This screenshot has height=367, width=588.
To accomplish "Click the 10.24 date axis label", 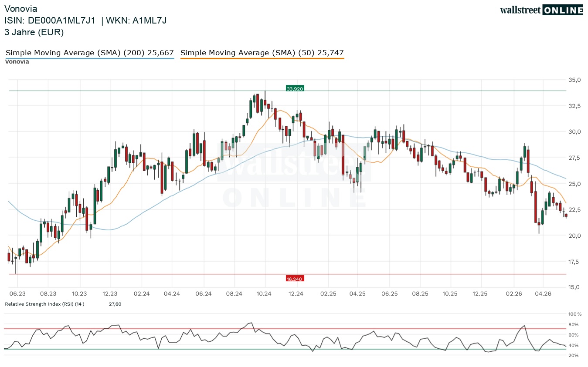I will [x=264, y=294].
